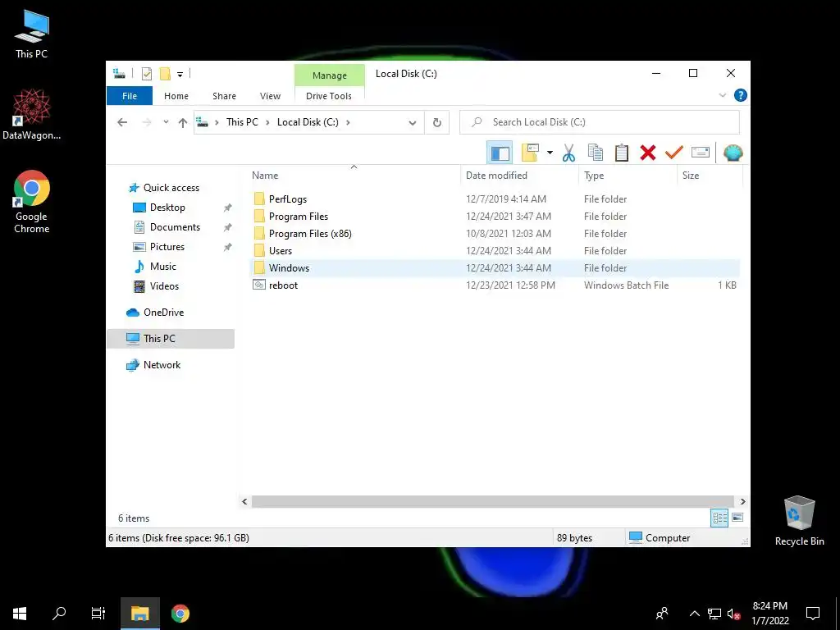Open the Action Center notification icon
Image resolution: width=840 pixels, height=630 pixels.
tap(813, 614)
